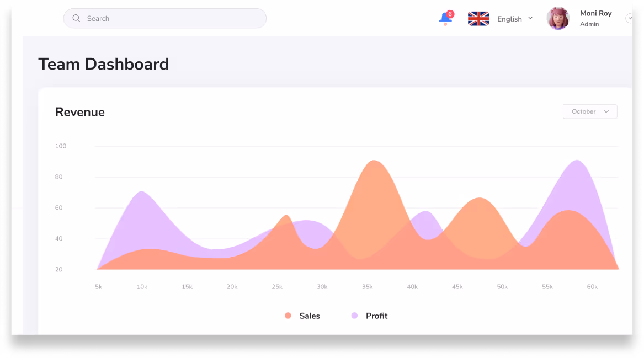The width and height of the screenshot is (644, 358).
Task: Hide the Sales area by clicking its label
Action: click(309, 316)
